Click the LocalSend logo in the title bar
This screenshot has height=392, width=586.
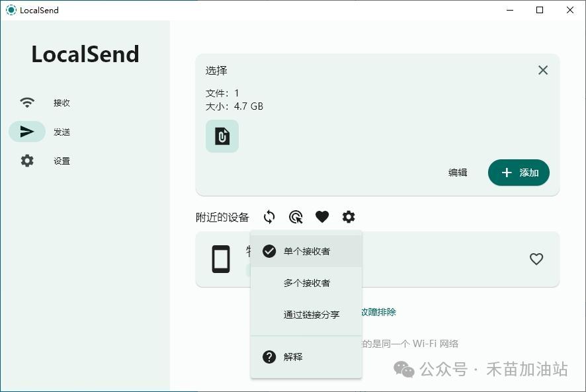pyautogui.click(x=10, y=10)
